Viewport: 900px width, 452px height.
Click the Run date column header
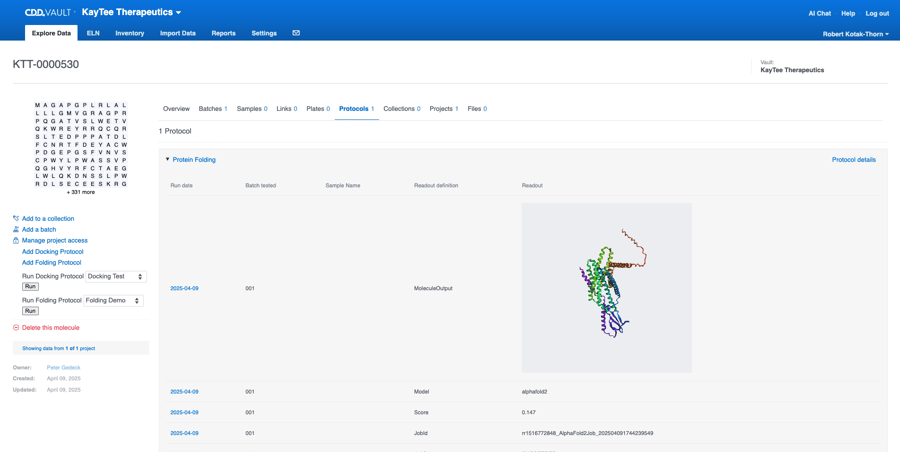coord(181,186)
